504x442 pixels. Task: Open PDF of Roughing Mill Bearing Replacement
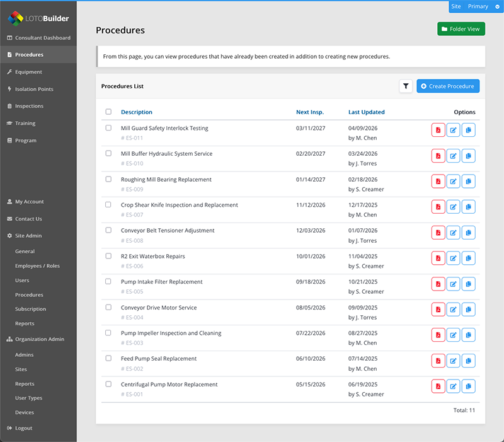[438, 181]
